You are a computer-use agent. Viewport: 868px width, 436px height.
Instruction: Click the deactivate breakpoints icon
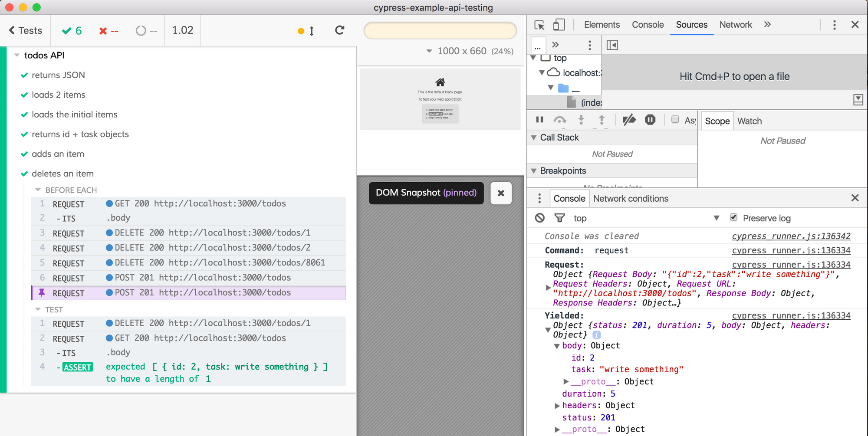(629, 120)
